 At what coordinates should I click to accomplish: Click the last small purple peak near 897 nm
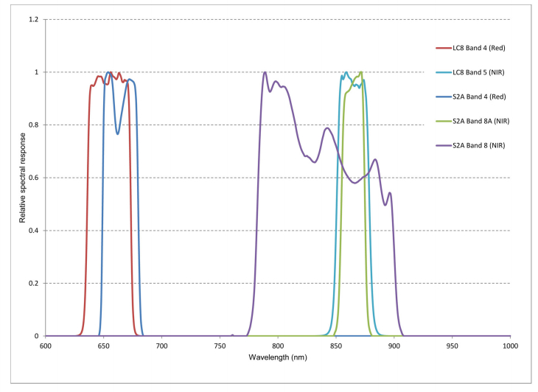[390, 193]
